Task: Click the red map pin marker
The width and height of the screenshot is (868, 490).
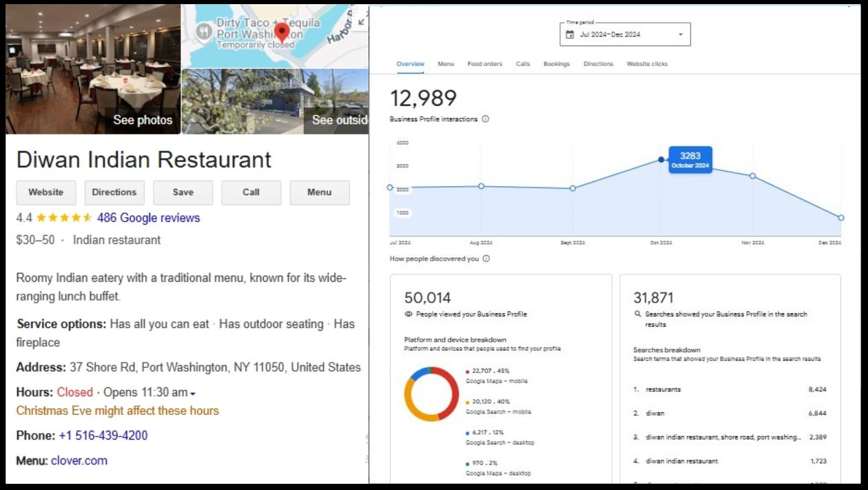Action: [282, 32]
